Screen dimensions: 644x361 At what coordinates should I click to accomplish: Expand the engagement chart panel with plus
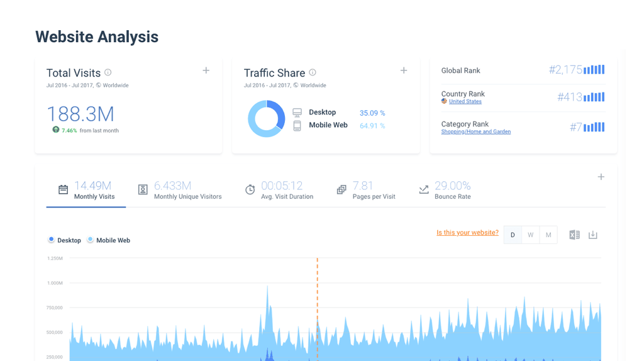[x=601, y=177]
